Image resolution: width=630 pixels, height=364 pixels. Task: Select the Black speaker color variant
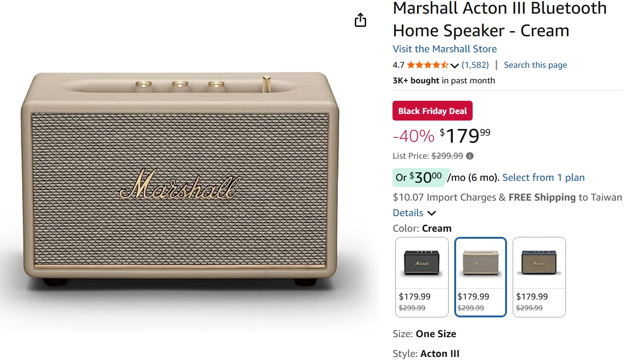pyautogui.click(x=421, y=262)
